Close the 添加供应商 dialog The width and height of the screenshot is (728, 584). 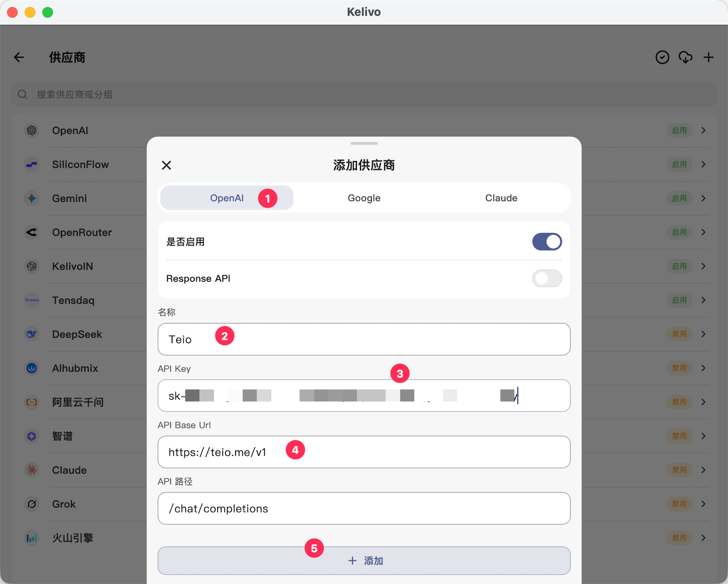click(166, 165)
